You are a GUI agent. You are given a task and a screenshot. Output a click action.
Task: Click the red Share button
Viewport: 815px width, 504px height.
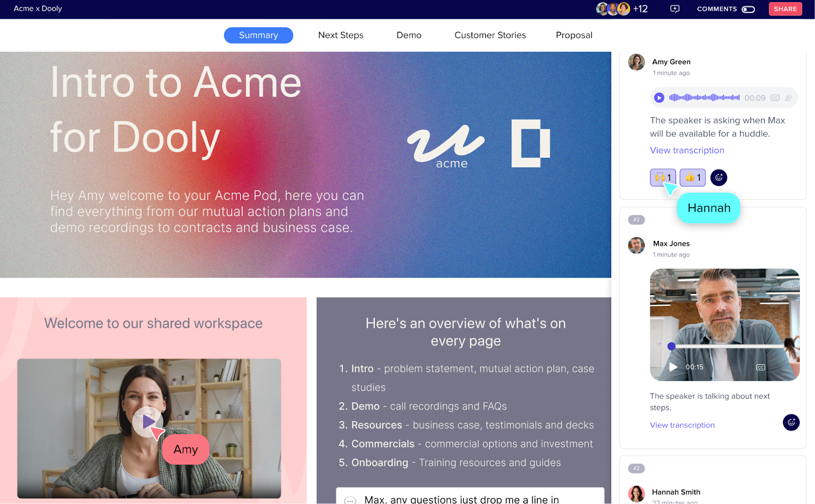point(785,9)
